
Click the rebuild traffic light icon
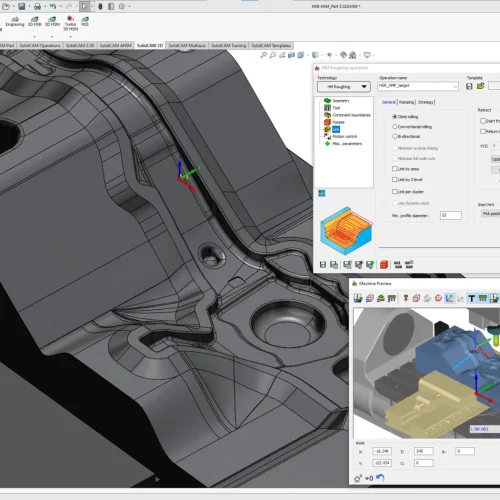(x=100, y=6)
